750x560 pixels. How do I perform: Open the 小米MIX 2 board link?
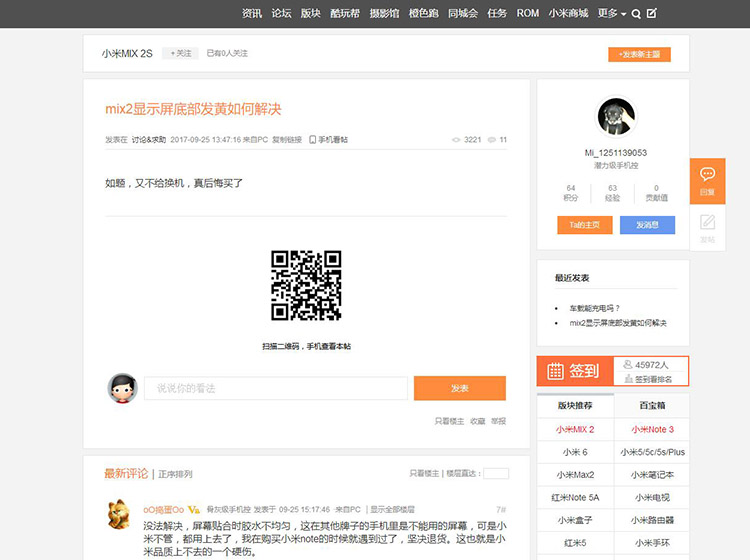click(x=575, y=429)
